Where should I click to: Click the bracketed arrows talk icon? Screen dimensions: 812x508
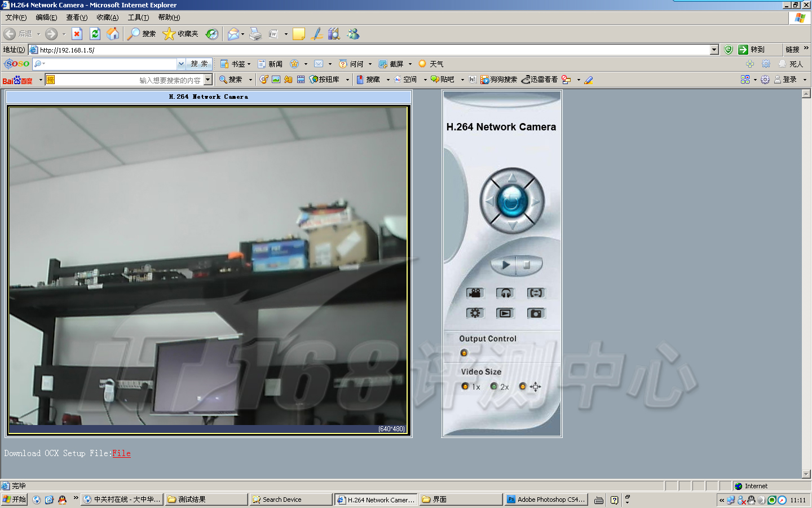point(536,293)
